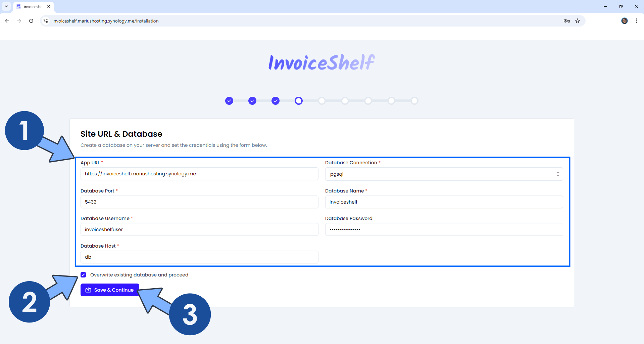
Task: Focus the Database Port field
Action: [x=199, y=202]
